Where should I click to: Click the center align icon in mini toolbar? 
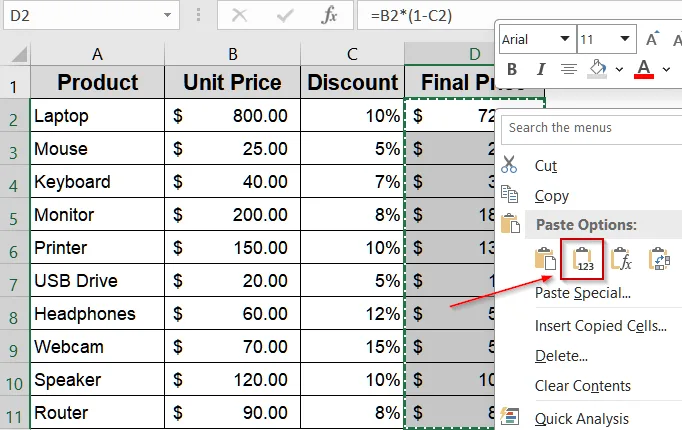point(568,69)
